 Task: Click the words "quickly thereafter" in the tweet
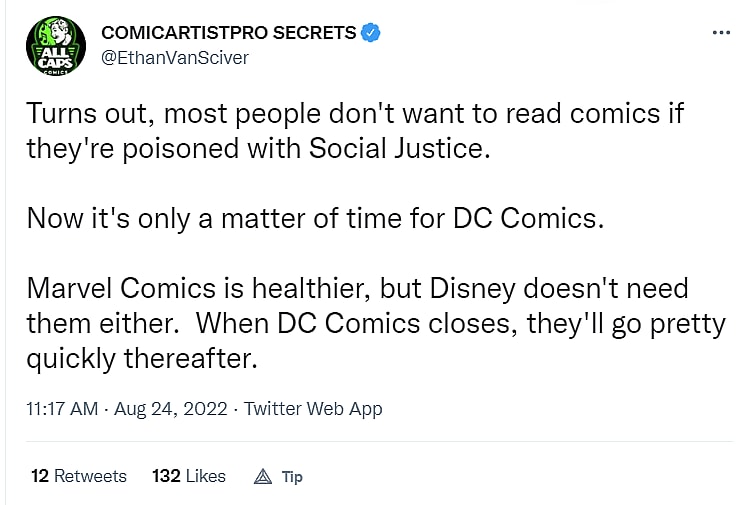click(x=143, y=359)
